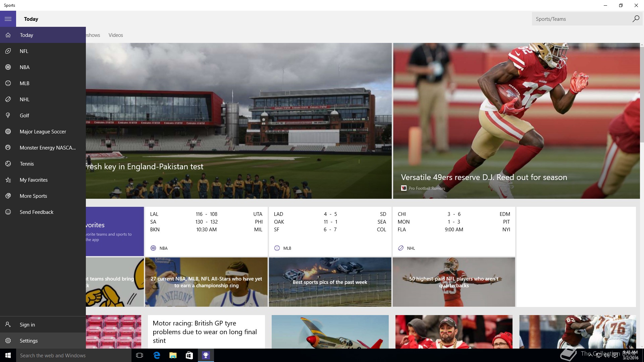Image resolution: width=644 pixels, height=362 pixels.
Task: Click the NBA icon in scores card
Action: pos(153,248)
